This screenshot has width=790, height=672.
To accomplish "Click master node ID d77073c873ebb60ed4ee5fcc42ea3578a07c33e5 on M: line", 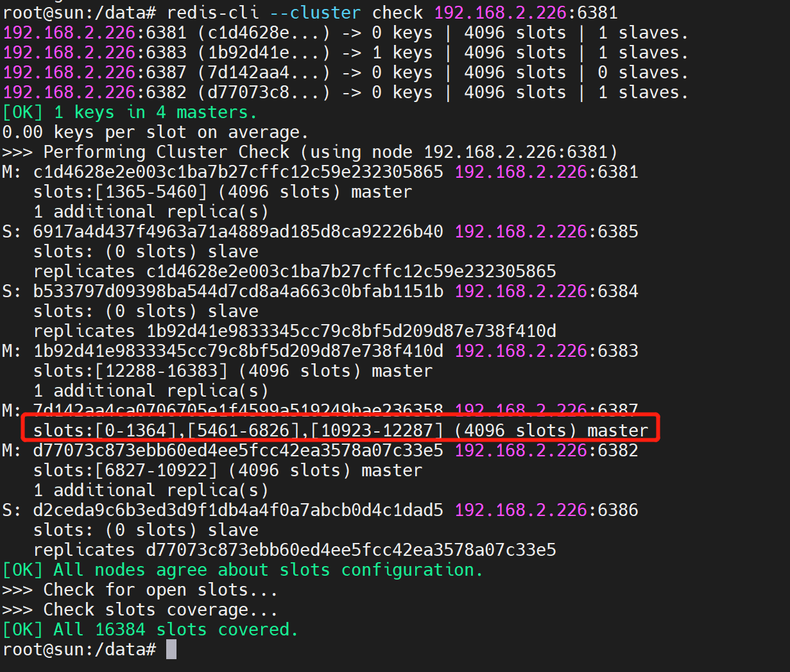I will [x=238, y=451].
